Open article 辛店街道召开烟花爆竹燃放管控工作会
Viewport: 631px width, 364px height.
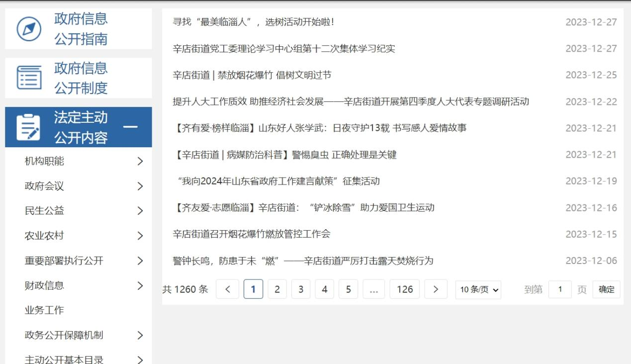click(x=252, y=234)
